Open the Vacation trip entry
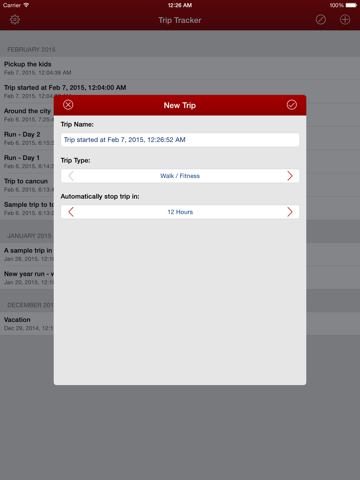The width and height of the screenshot is (360, 480). [x=27, y=323]
